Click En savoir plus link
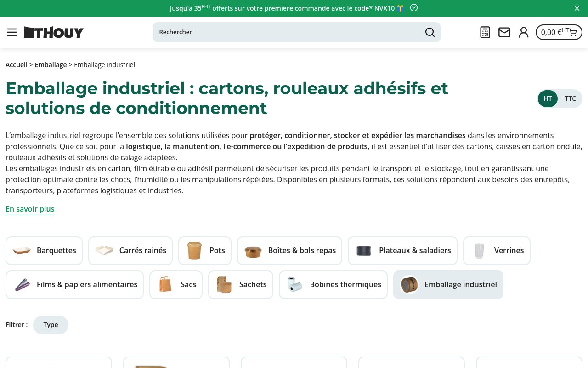This screenshot has height=368, width=588. click(30, 209)
